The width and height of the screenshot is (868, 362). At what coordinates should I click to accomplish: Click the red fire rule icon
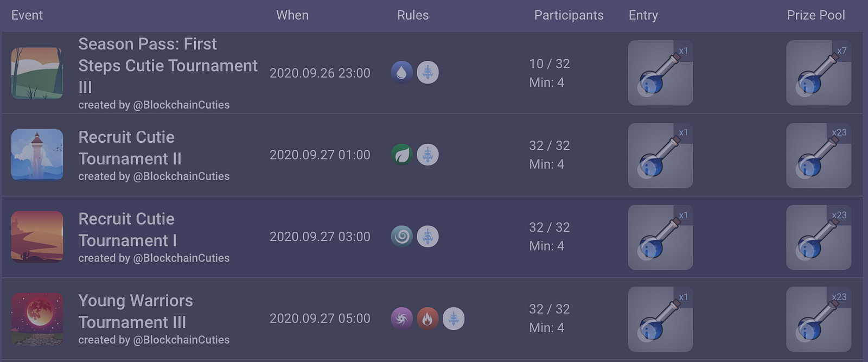(x=427, y=319)
